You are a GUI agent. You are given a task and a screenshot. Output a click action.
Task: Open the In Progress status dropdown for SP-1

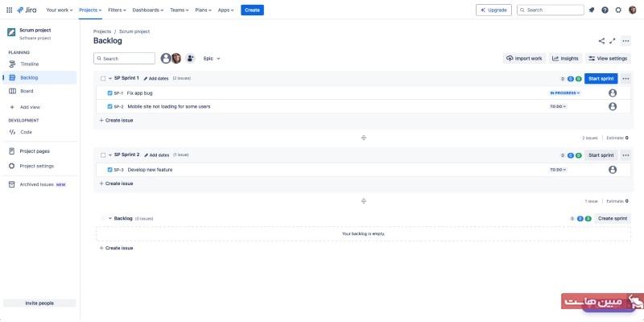[566, 93]
